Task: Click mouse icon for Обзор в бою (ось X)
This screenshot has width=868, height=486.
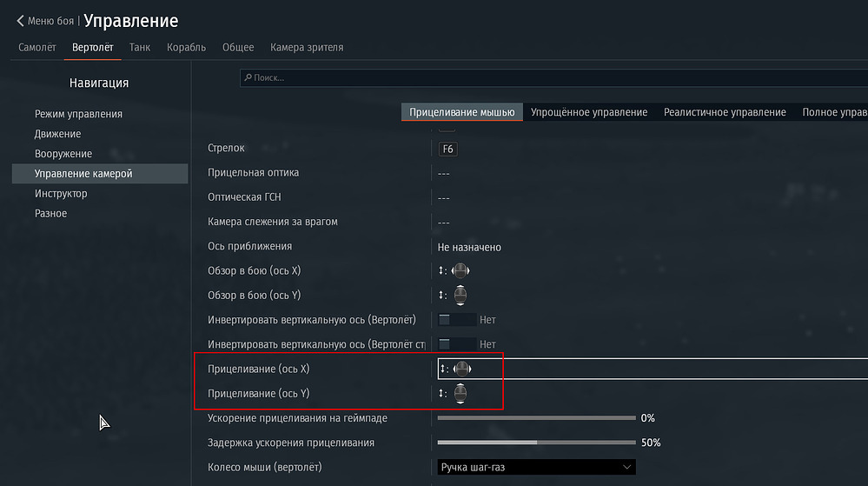Action: [461, 270]
